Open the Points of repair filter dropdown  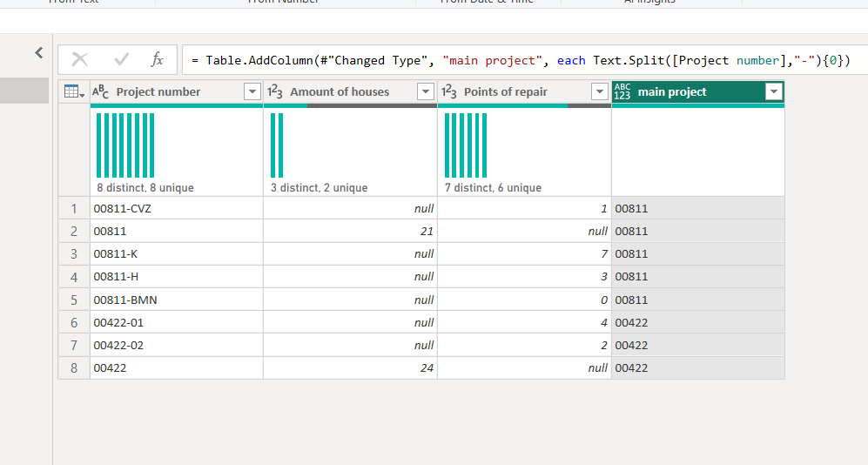coord(600,92)
